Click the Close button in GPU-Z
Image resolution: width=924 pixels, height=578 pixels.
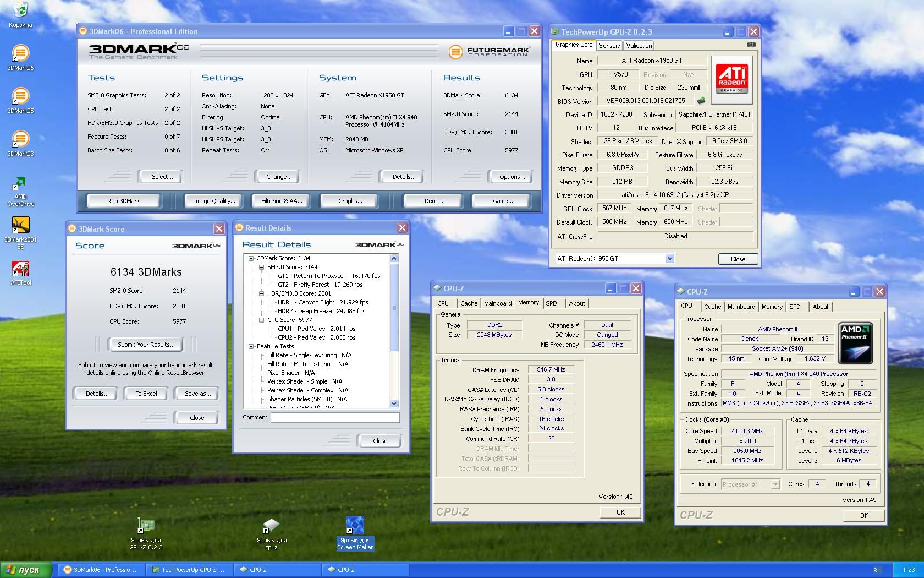coord(738,259)
